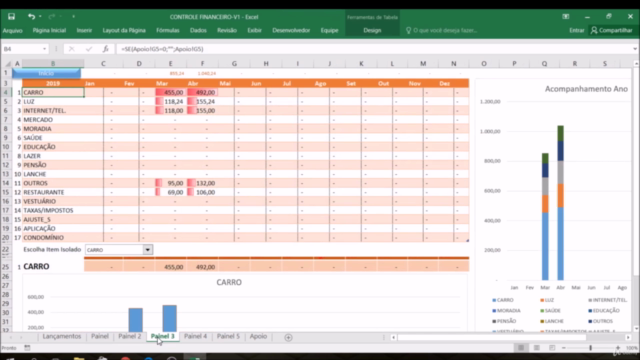The height and width of the screenshot is (360, 640).
Task: Click the macro recording status bar icon
Action: tap(27, 348)
